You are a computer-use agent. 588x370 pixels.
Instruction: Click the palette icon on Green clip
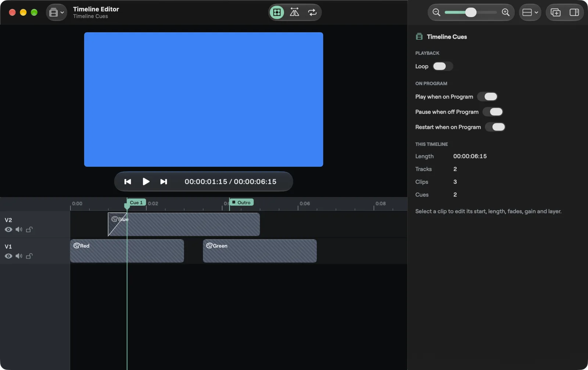pos(209,246)
